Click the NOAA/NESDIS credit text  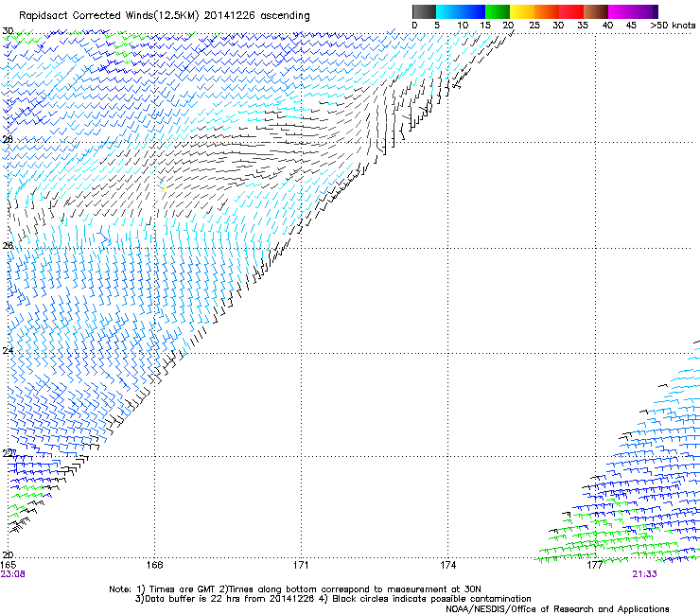[557, 609]
